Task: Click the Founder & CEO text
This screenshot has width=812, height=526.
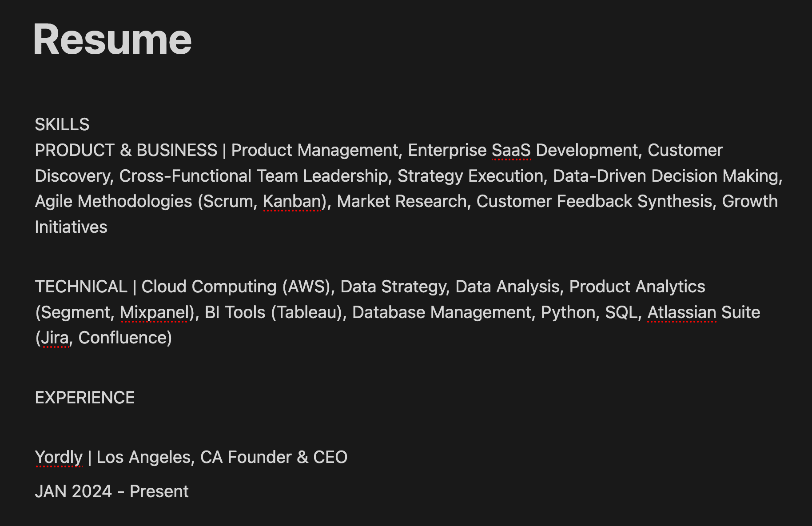Action: pos(287,457)
